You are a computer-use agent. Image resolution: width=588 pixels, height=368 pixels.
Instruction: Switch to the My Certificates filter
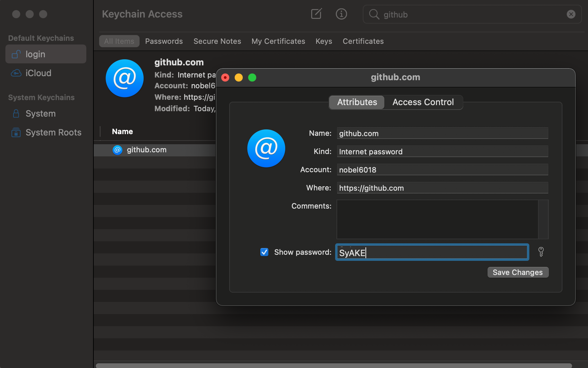click(x=278, y=41)
